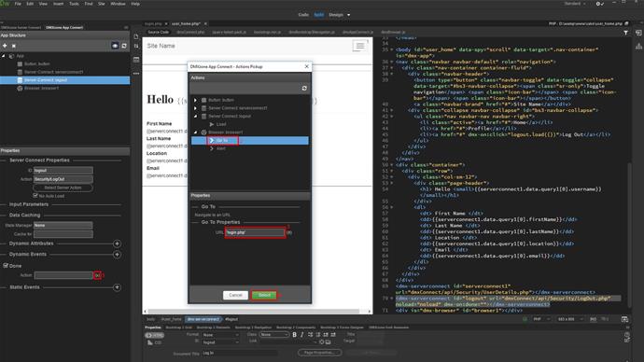Click the filter icon above code view
The image size is (644, 362).
[x=625, y=33]
